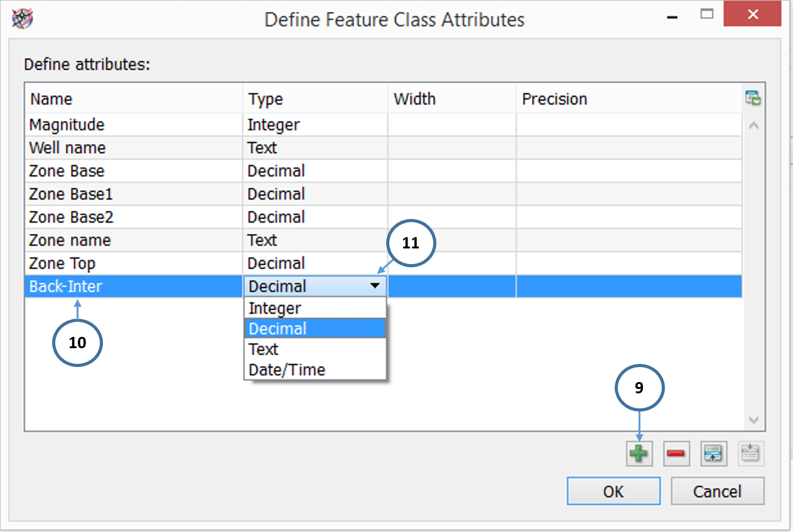This screenshot has width=793, height=532.
Task: Click the application icon in title bar
Action: coord(23,19)
